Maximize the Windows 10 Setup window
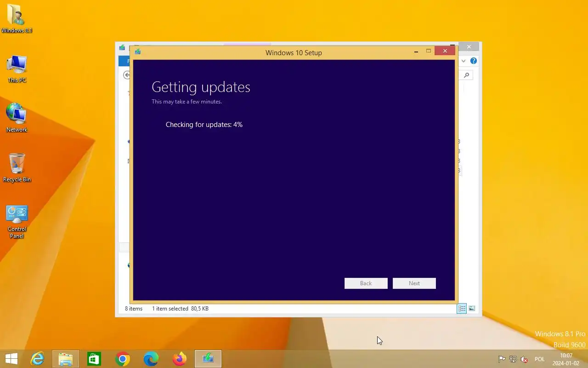 (x=429, y=51)
